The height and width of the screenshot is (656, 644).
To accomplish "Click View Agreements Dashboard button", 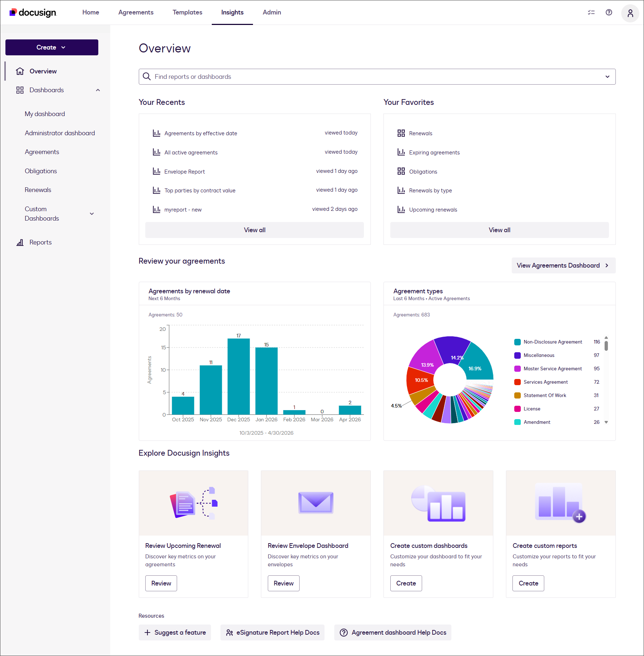I will pyautogui.click(x=563, y=265).
